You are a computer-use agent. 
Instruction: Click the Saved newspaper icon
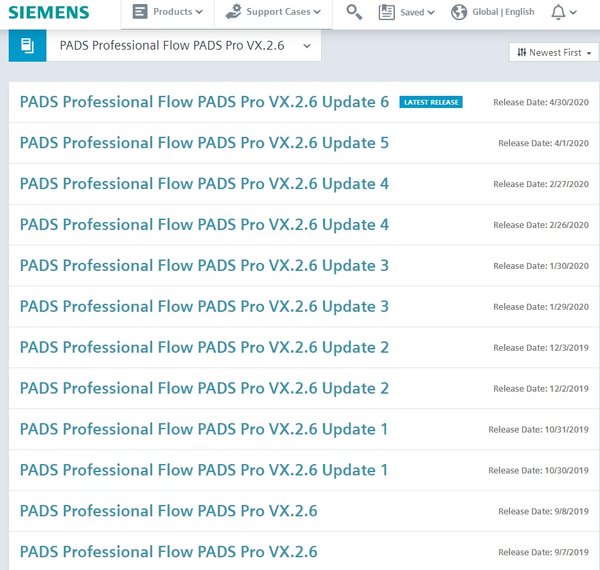click(x=386, y=12)
